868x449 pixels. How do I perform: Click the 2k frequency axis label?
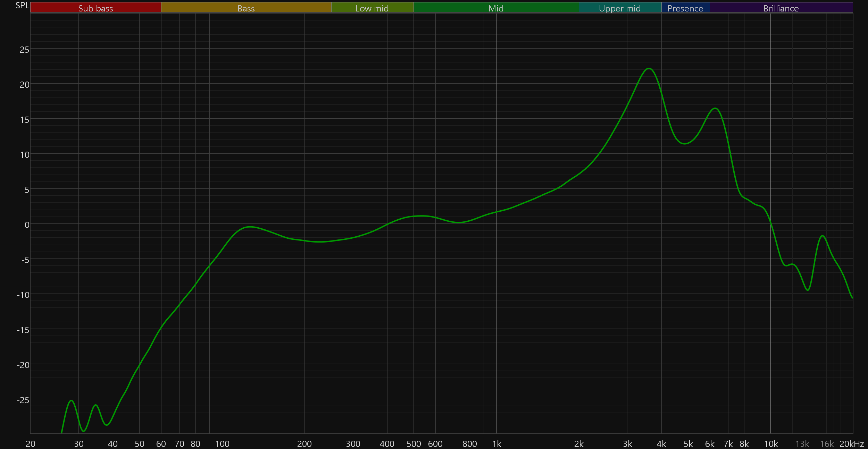point(579,444)
